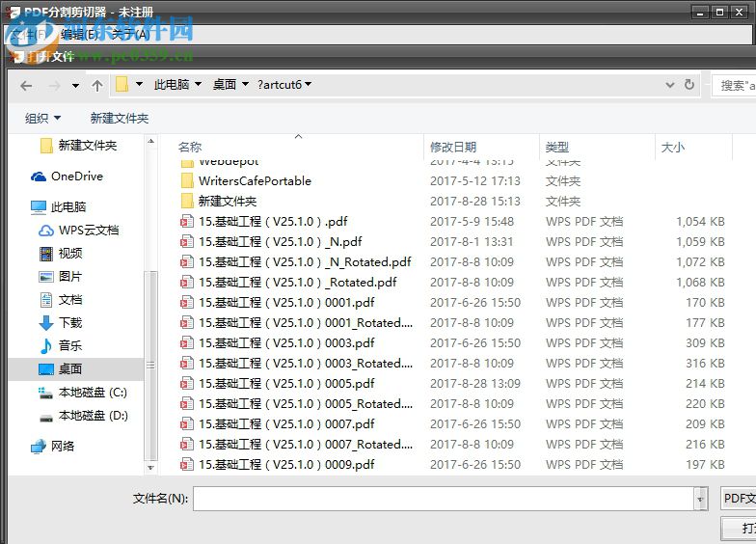Open 文档 folder in sidebar
The height and width of the screenshot is (544, 756).
click(60, 299)
